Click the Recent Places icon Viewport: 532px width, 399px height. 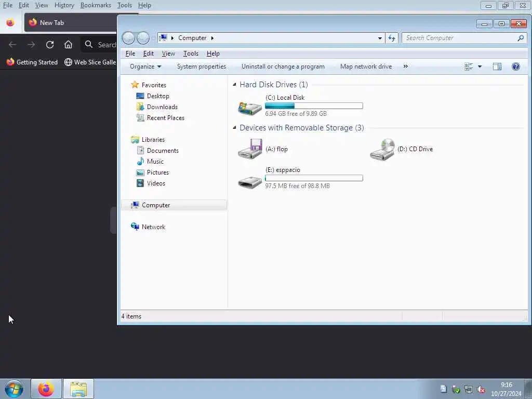[x=140, y=118]
